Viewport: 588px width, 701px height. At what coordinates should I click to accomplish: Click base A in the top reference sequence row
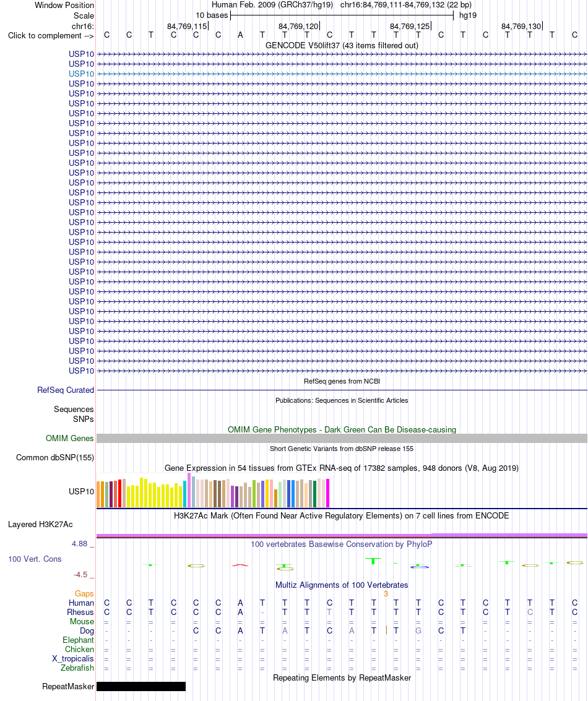[240, 35]
